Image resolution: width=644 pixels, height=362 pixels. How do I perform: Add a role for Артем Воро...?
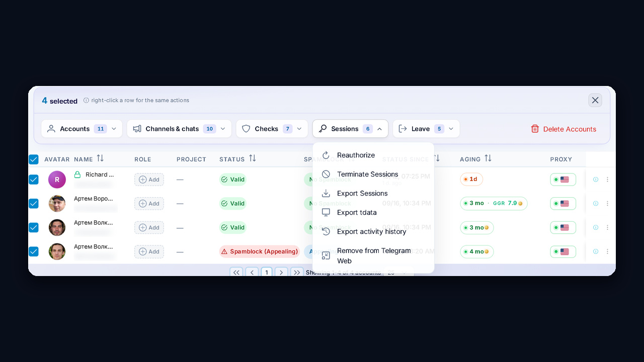click(149, 204)
